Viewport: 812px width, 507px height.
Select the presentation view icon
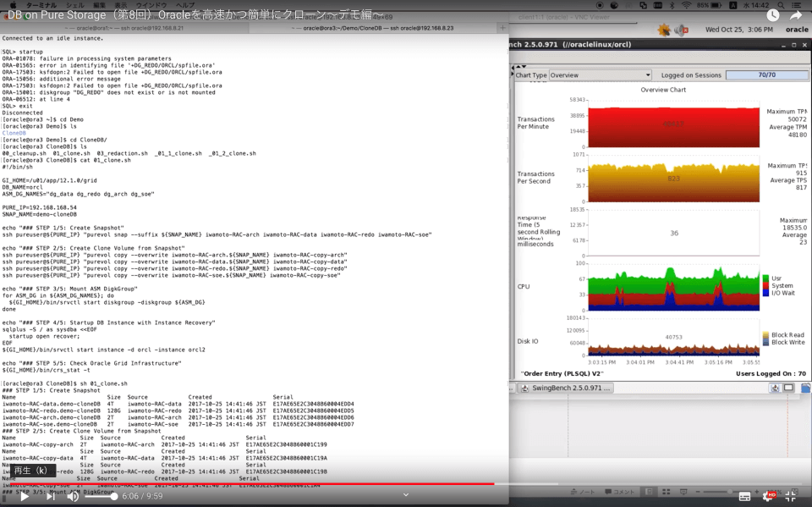click(683, 492)
